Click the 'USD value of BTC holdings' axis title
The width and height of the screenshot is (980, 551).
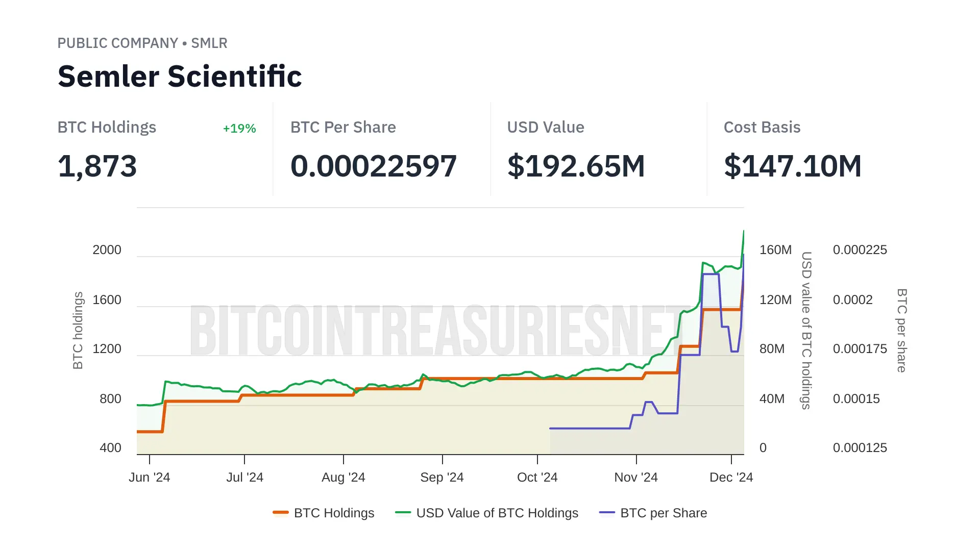[x=806, y=331]
